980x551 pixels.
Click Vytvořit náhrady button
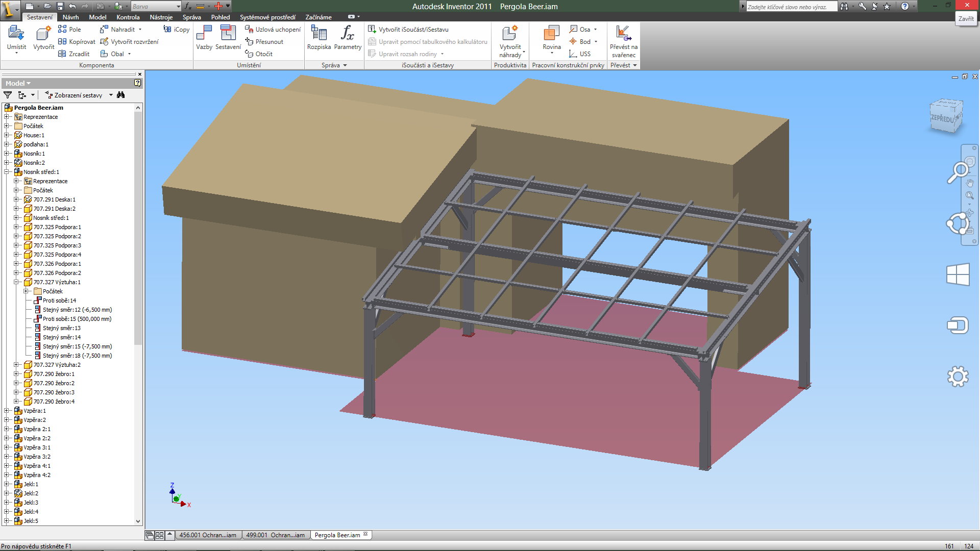(x=510, y=42)
